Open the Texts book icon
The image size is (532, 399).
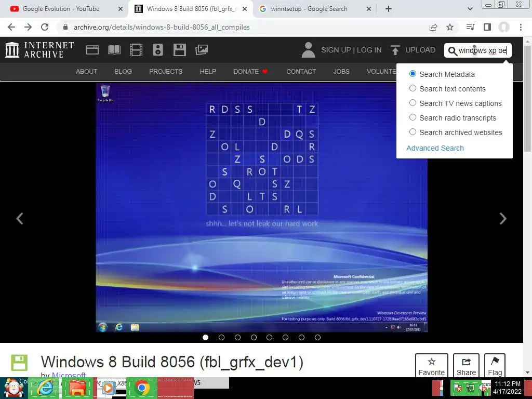point(114,50)
